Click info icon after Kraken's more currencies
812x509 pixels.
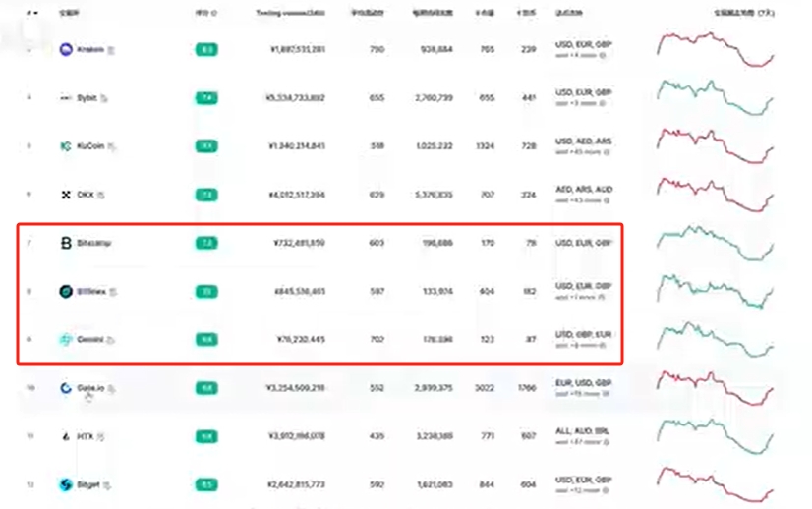click(603, 55)
